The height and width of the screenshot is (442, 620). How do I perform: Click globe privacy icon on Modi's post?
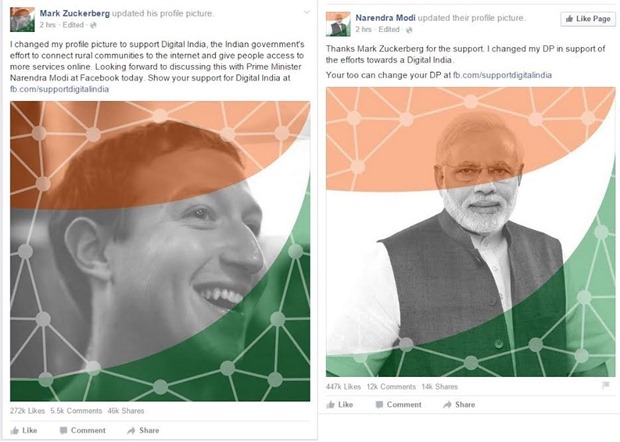pos(409,30)
